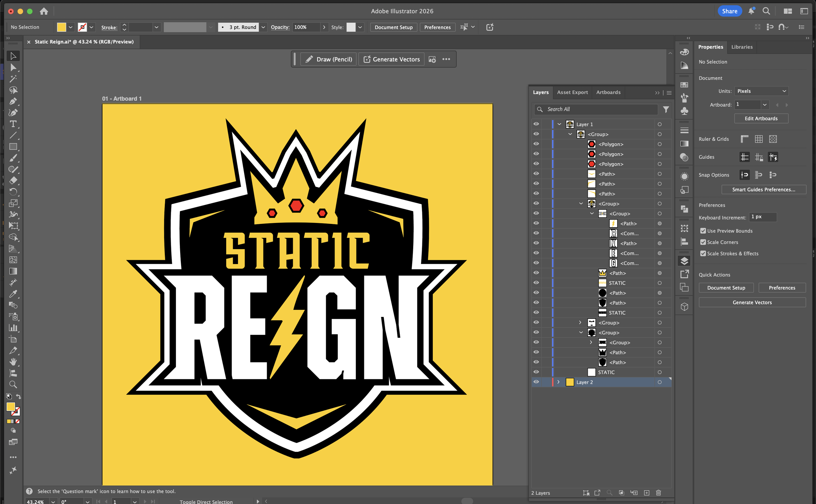Screen dimensions: 816x504
Task: Select the Column Graph tool
Action: pos(13,328)
